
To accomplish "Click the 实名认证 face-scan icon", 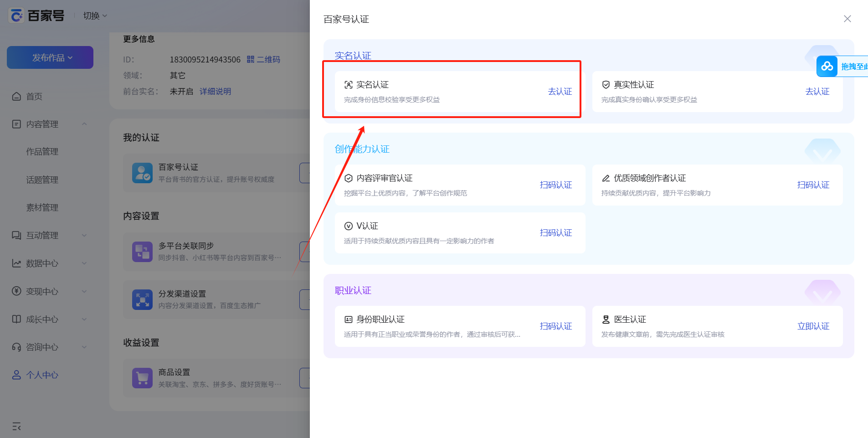I will click(349, 85).
